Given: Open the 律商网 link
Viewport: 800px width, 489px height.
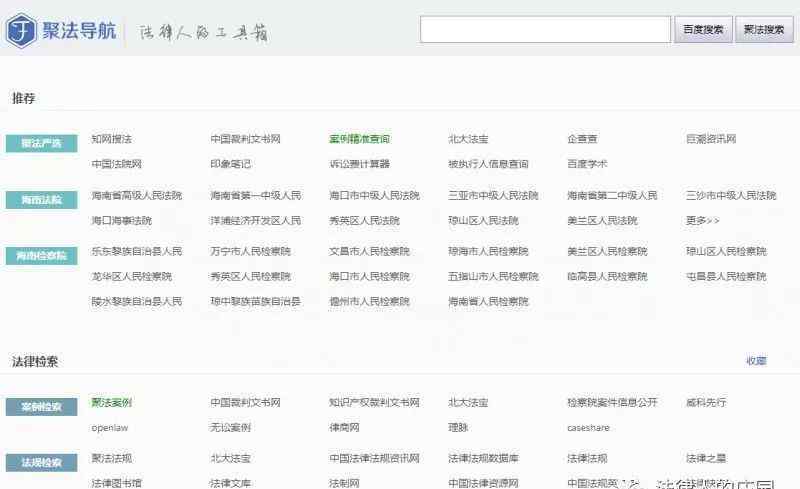Looking at the screenshot, I should coord(344,428).
